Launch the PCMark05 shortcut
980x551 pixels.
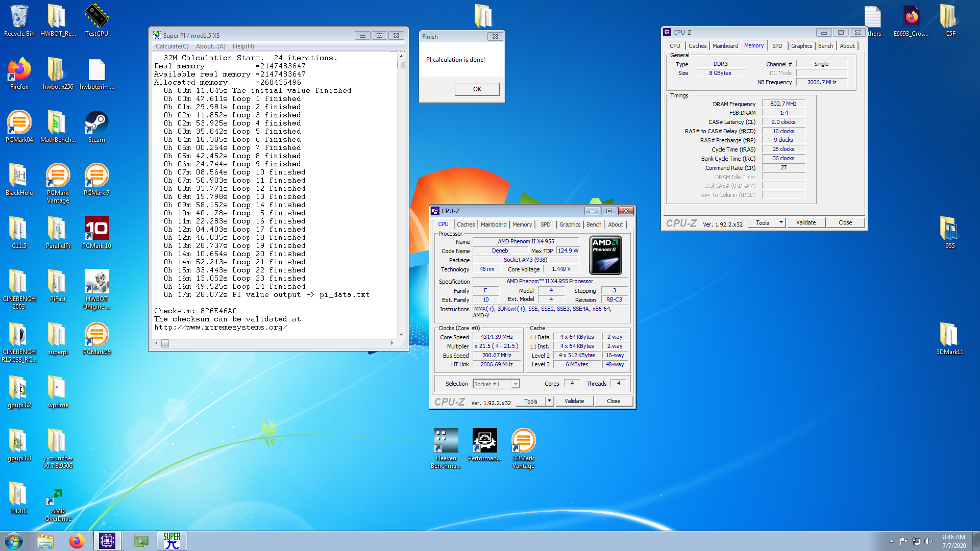point(96,339)
